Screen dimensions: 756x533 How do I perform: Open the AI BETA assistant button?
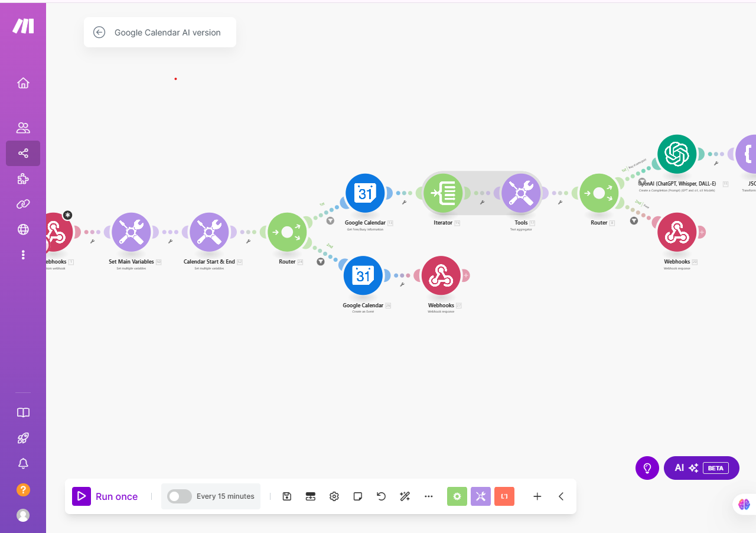click(x=702, y=468)
